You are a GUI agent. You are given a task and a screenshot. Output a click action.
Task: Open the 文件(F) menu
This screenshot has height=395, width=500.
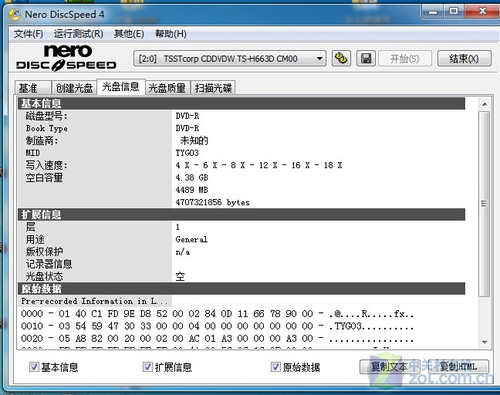coord(28,34)
